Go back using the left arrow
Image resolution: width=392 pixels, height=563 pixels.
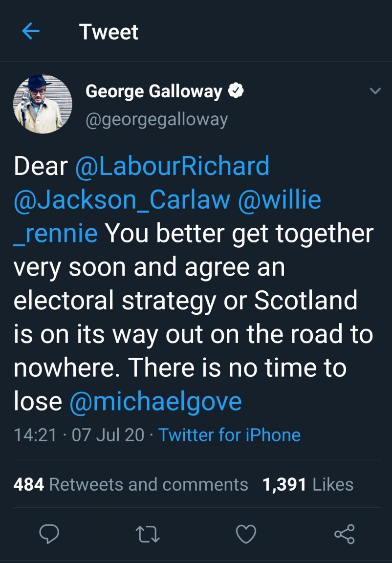pyautogui.click(x=30, y=32)
